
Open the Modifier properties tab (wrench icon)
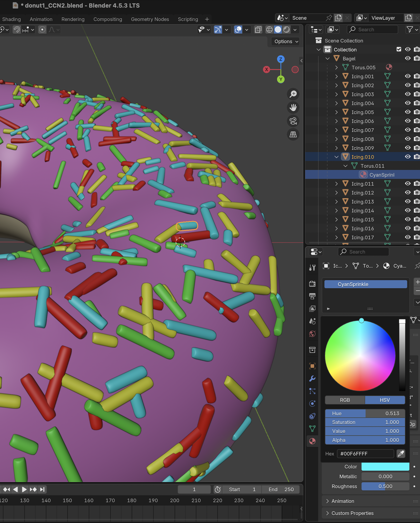[x=312, y=378]
